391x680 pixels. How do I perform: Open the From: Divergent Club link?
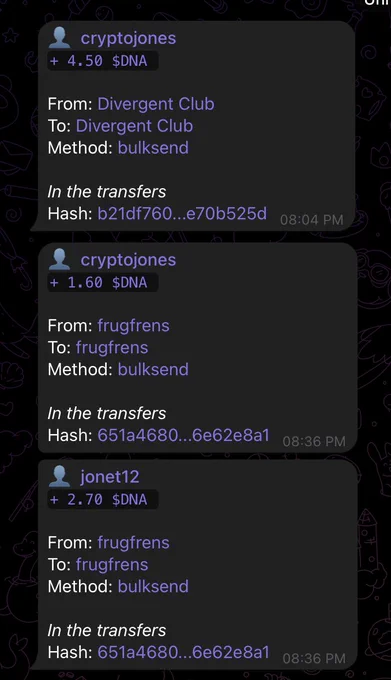pyautogui.click(x=156, y=104)
